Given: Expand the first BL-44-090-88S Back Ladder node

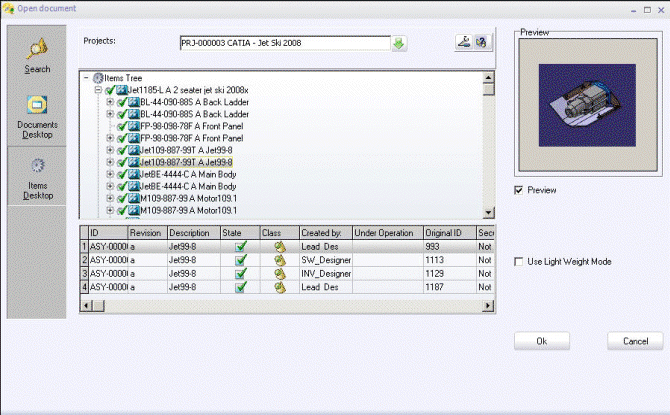Looking at the screenshot, I should (110, 102).
